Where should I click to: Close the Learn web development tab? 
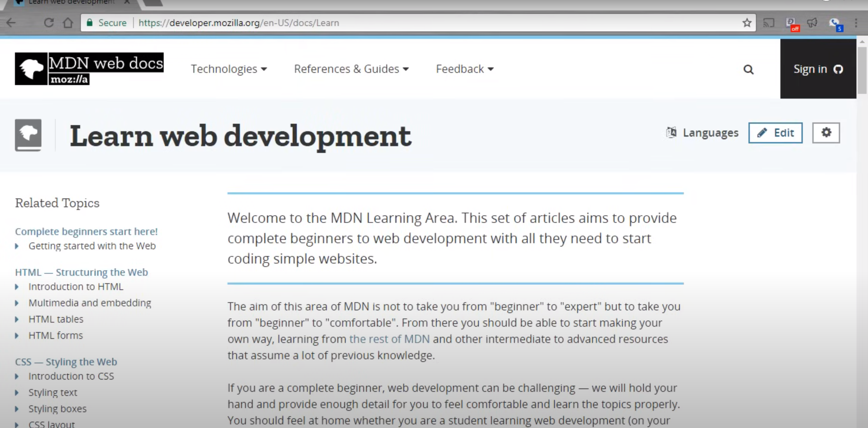(127, 2)
